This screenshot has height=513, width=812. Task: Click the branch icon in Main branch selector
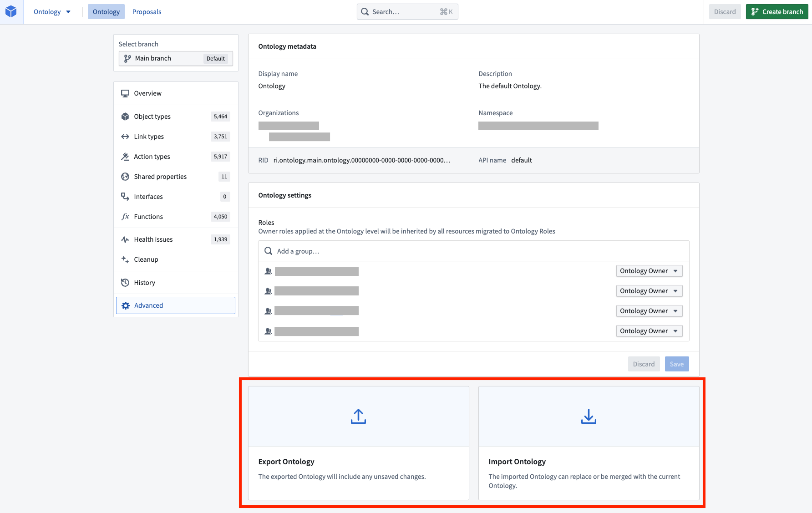[x=127, y=59]
